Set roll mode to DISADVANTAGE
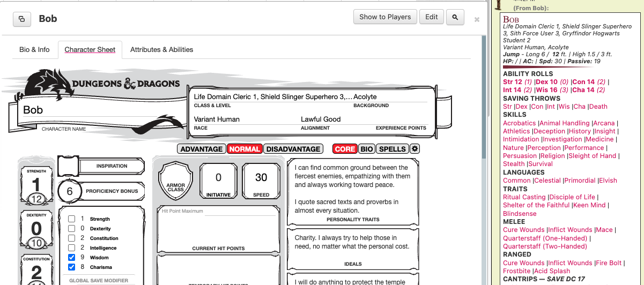644x285 pixels. pos(293,149)
